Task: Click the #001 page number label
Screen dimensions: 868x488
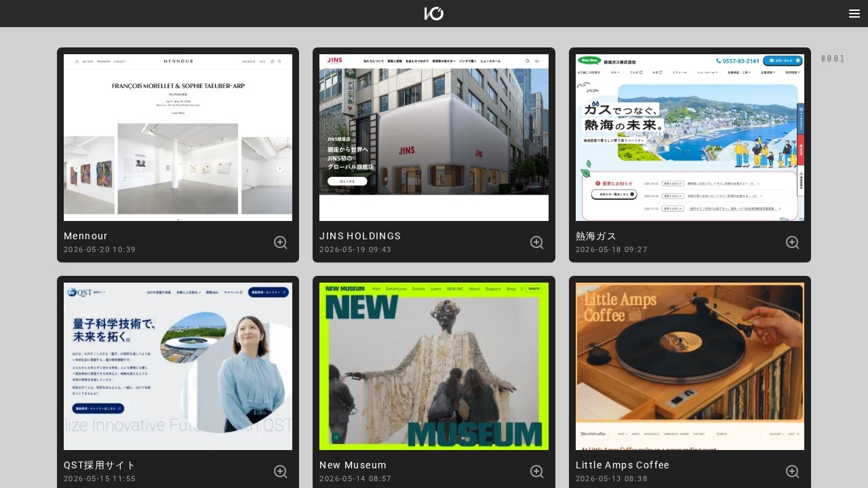Action: (x=833, y=58)
